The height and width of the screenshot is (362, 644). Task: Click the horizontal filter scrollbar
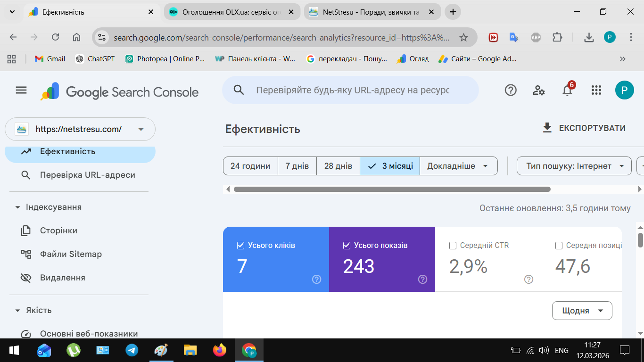[391, 189]
